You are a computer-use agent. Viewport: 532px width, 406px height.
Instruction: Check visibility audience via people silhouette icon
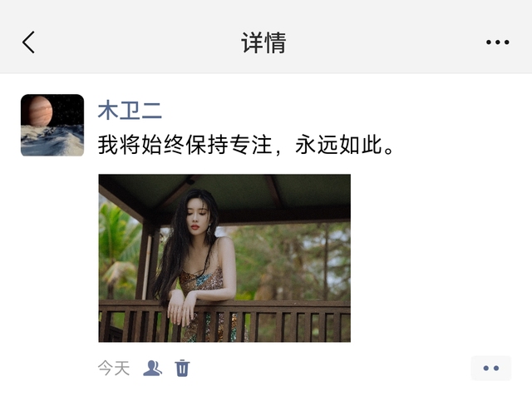(152, 368)
